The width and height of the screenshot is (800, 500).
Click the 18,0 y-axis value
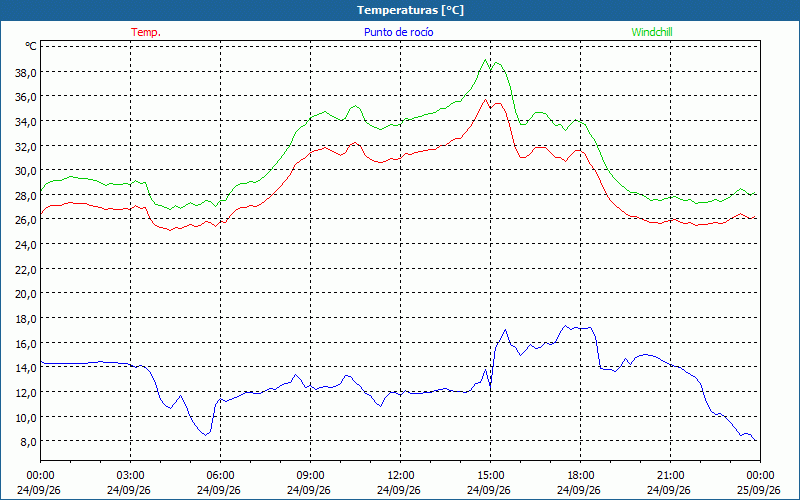coord(27,319)
